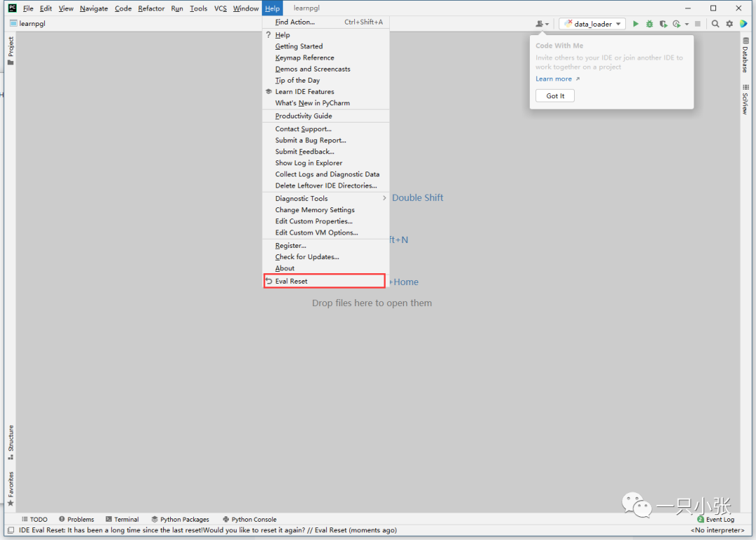Screen dimensions: 756x540
Task: Open the Structure tool window
Action: [10, 443]
